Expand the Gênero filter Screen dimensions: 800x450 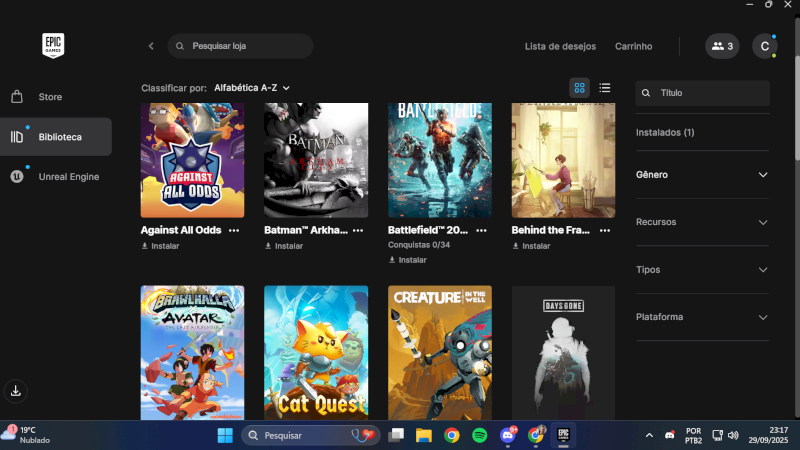pos(702,175)
